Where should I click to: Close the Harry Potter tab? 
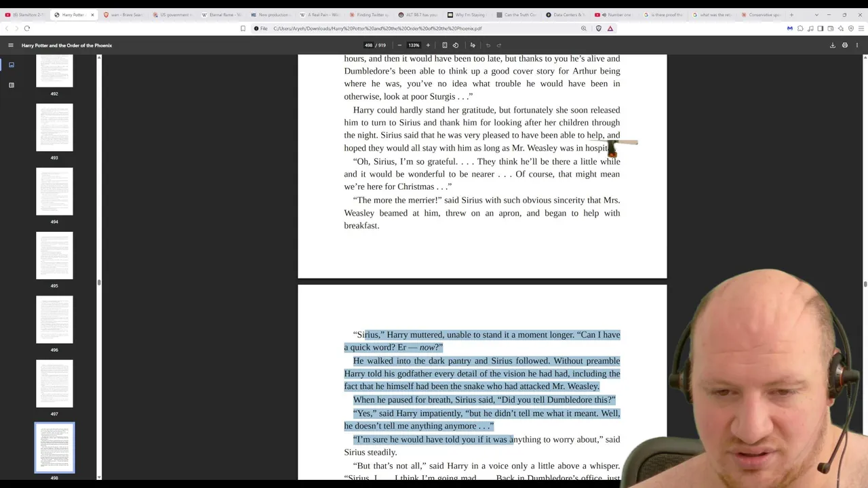pyautogui.click(x=92, y=14)
